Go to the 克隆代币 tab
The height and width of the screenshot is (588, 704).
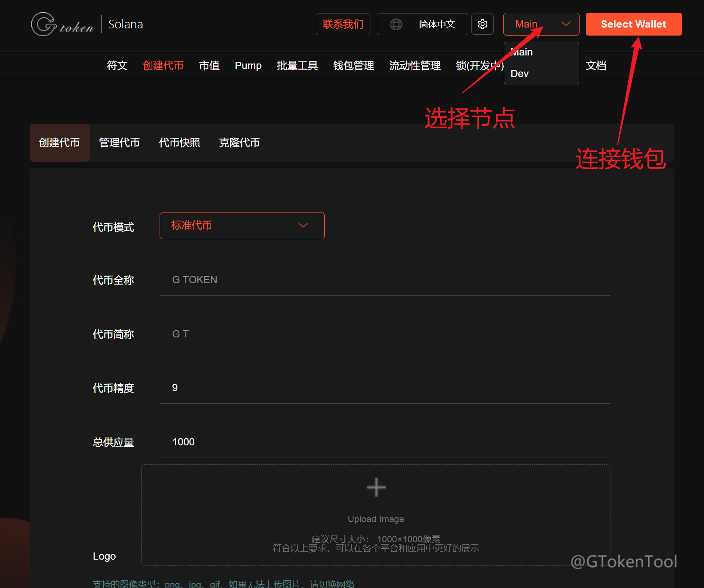point(239,143)
